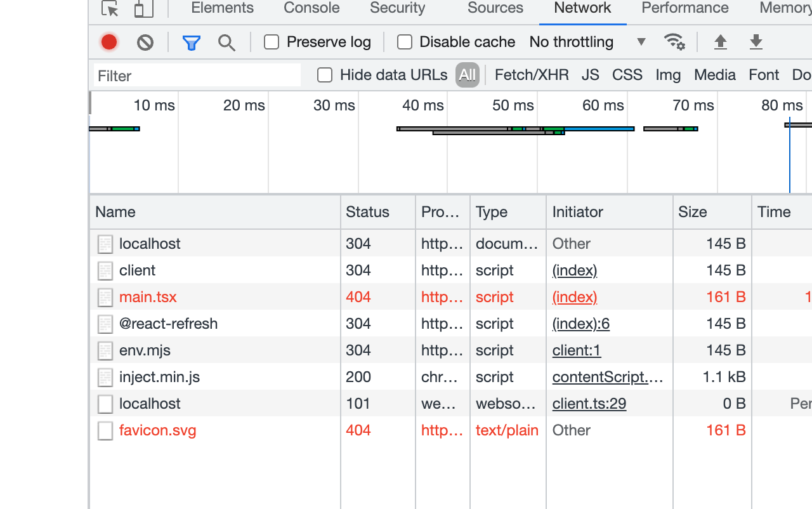812x509 pixels.
Task: Open network search with magnifier icon
Action: [226, 43]
